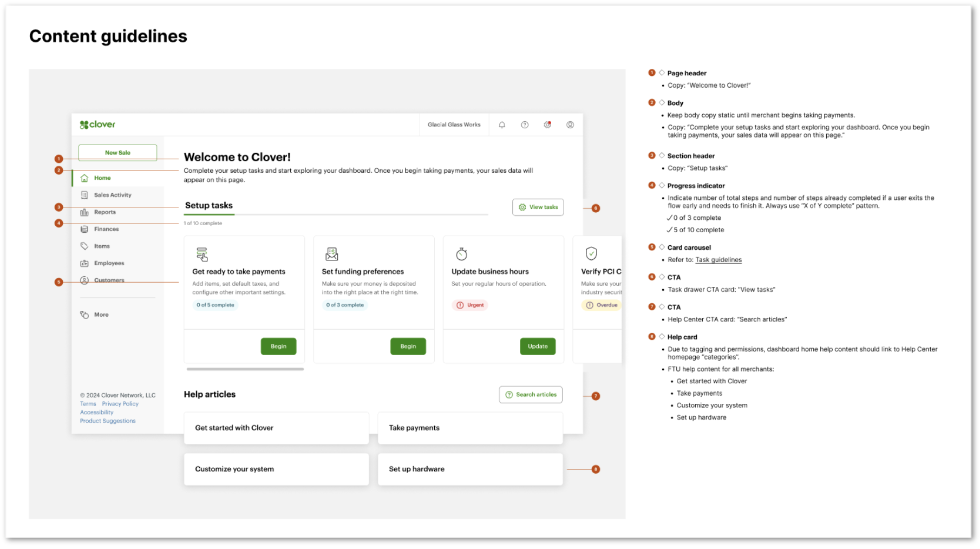Open the Employees menu item
The image size is (980, 549).
(x=117, y=263)
